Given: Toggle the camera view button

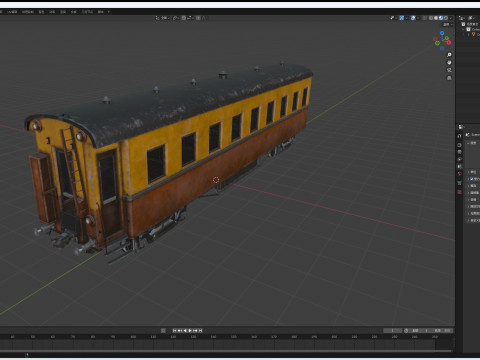Looking at the screenshot, I should (x=449, y=70).
